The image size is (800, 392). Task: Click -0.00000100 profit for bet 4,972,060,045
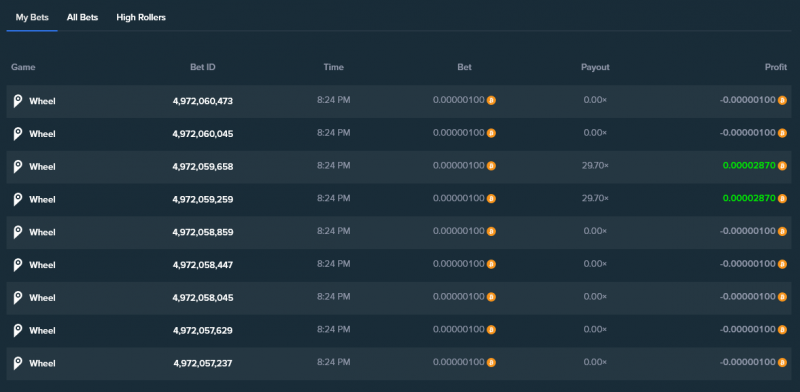click(x=748, y=133)
